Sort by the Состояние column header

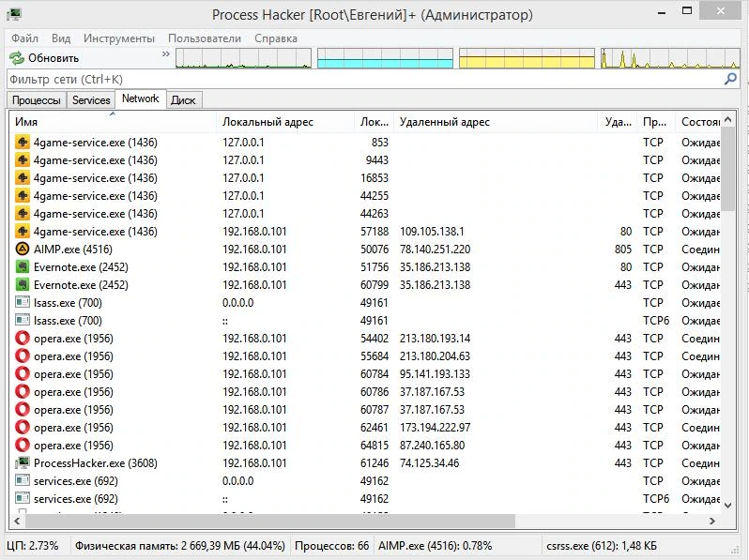pyautogui.click(x=698, y=122)
